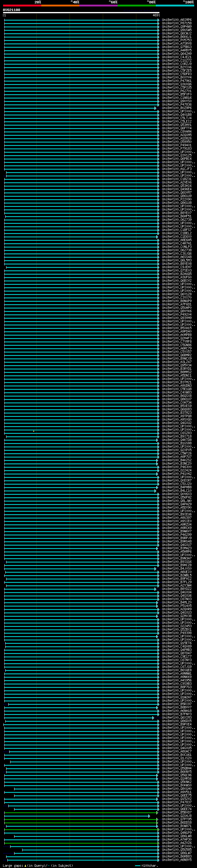Image resolution: width=197 pixels, height=868 pixels.
Task: Select the UniRef100_P46300 label
Action: click(177, 467)
